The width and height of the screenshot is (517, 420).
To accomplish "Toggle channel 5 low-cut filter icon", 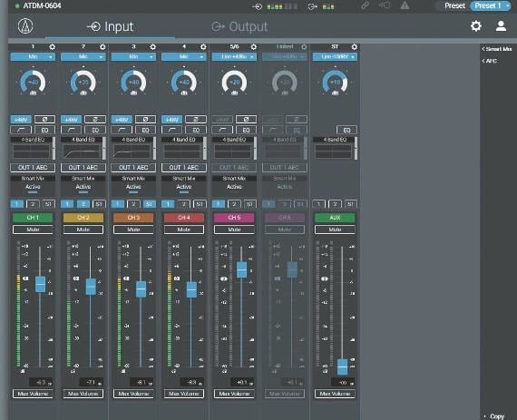I will [x=222, y=130].
